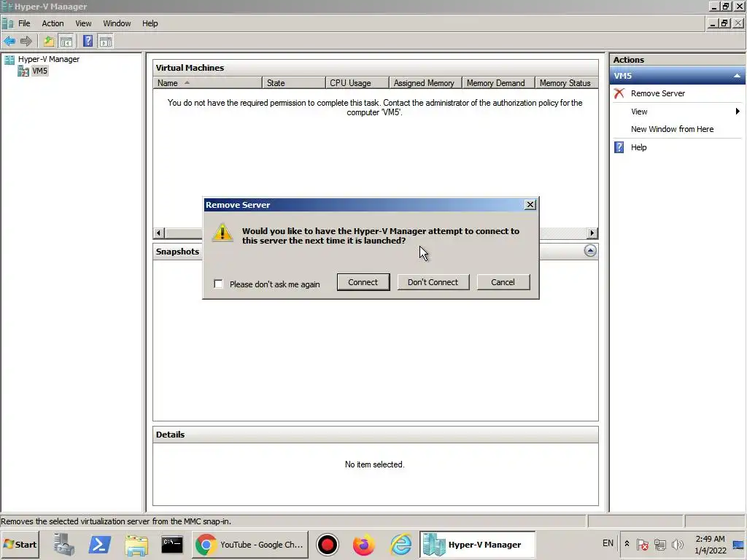
Task: Click the Memory Status column header
Action: click(x=566, y=83)
